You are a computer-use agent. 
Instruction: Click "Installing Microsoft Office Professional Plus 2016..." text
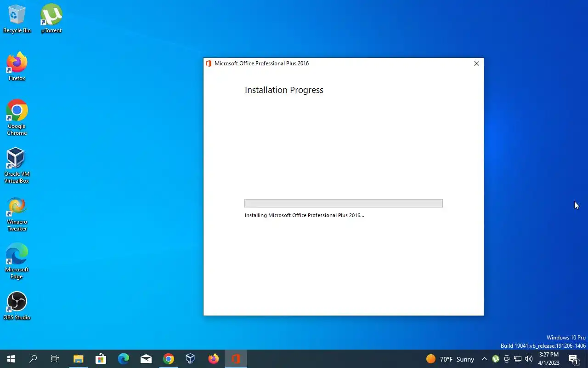[304, 215]
